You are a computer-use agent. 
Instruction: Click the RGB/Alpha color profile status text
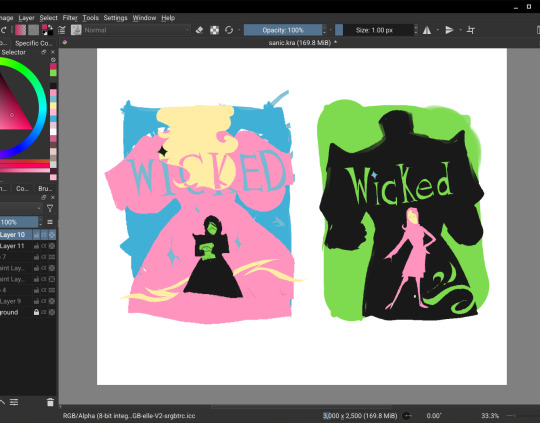[129, 416]
